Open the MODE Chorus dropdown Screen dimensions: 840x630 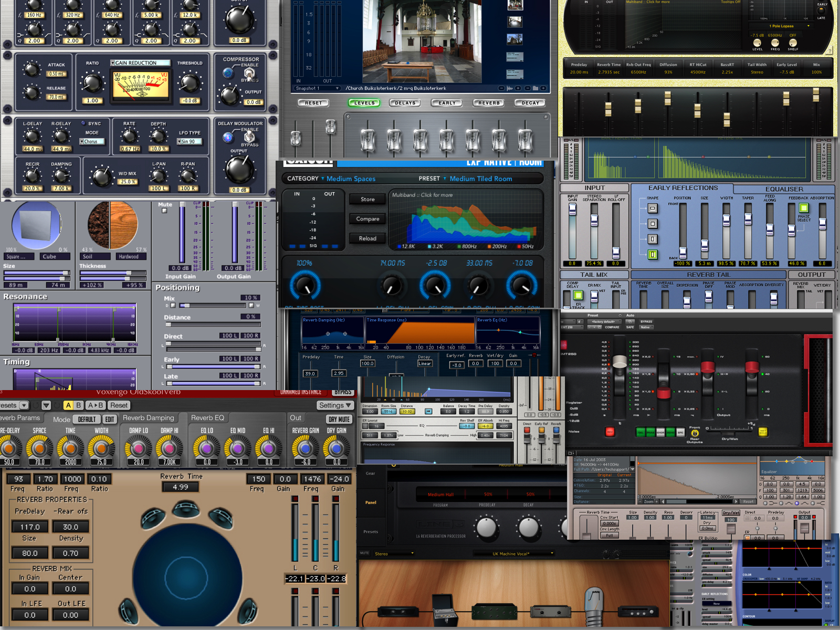click(x=92, y=142)
